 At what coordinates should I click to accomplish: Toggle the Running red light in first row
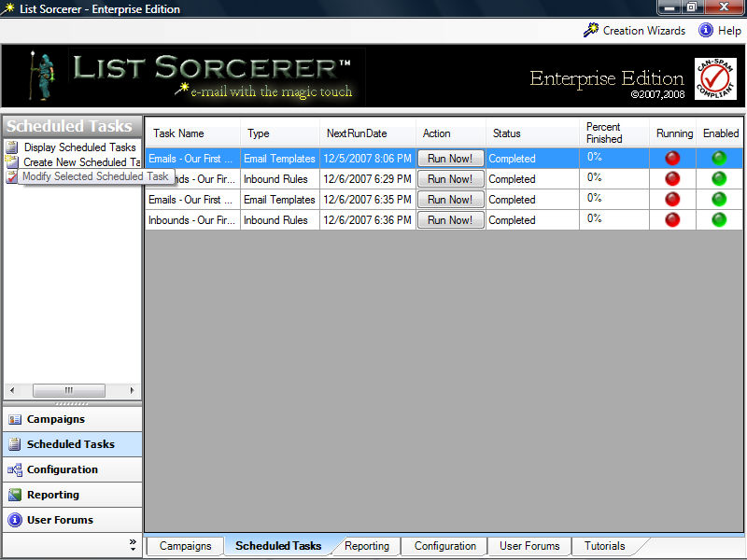[672, 158]
